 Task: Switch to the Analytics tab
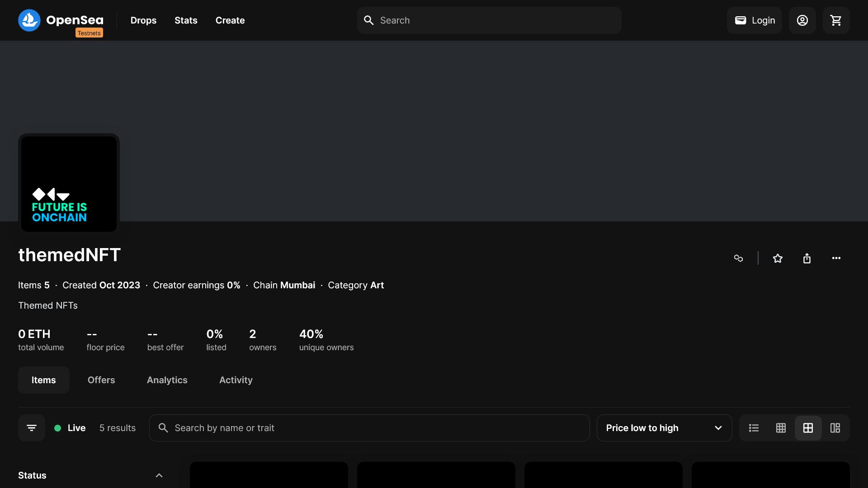[x=167, y=380]
